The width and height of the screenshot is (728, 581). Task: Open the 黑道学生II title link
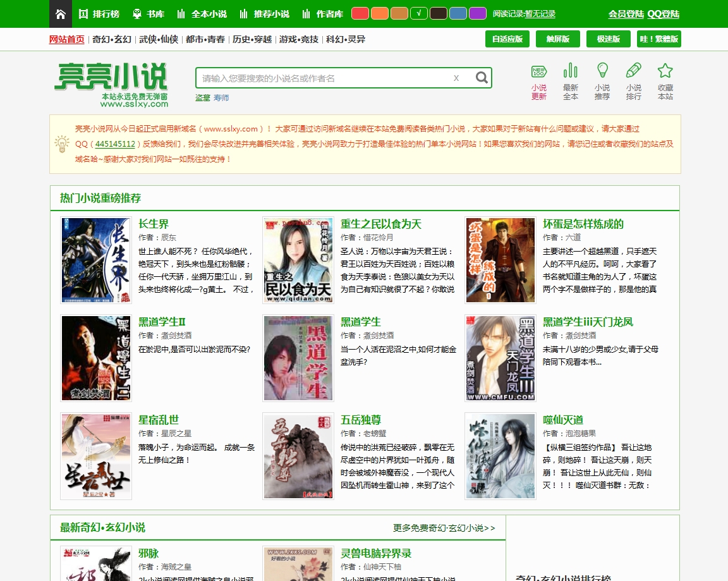point(162,322)
